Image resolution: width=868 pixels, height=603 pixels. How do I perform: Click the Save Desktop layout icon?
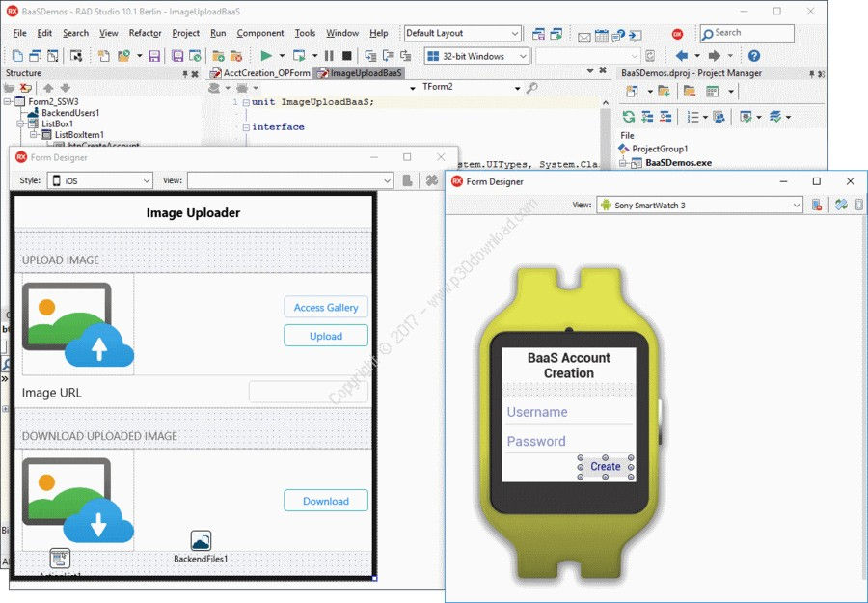(x=538, y=35)
